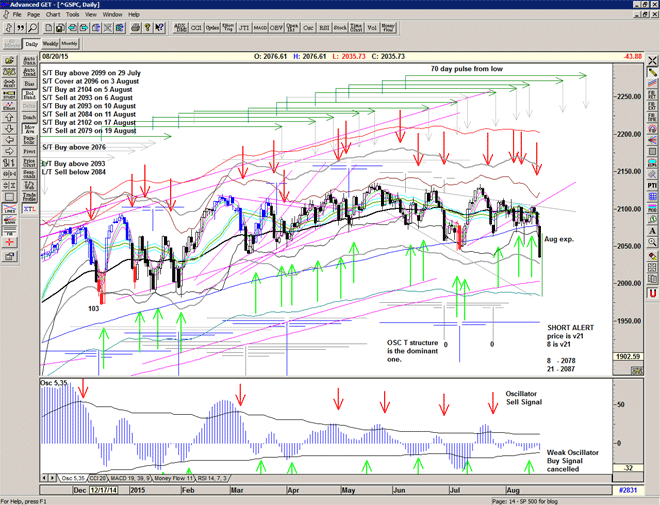This screenshot has width=660, height=505.
Task: Select the Daily timeframe button
Action: click(x=31, y=44)
